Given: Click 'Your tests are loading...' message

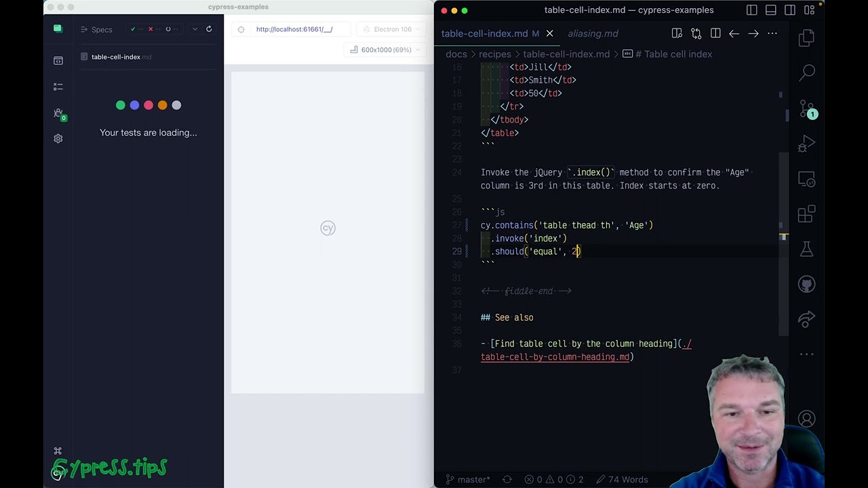Looking at the screenshot, I should 149,133.
